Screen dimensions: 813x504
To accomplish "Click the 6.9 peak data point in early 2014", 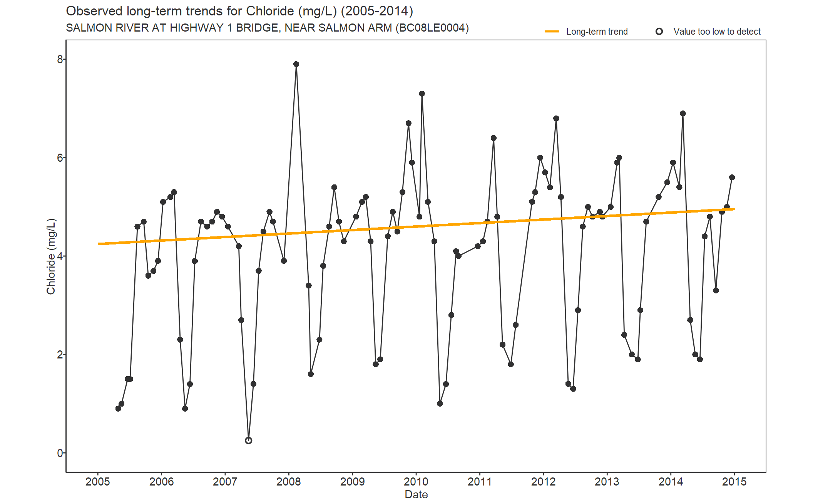I will click(683, 114).
